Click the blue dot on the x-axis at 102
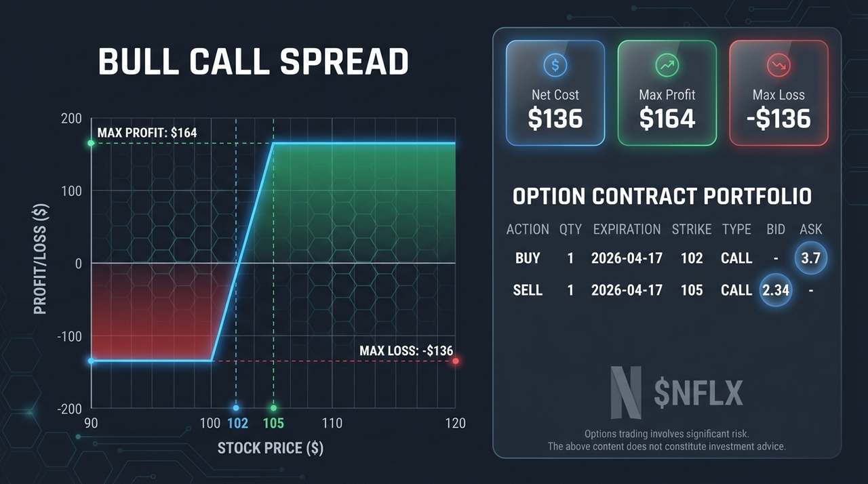 236,408
